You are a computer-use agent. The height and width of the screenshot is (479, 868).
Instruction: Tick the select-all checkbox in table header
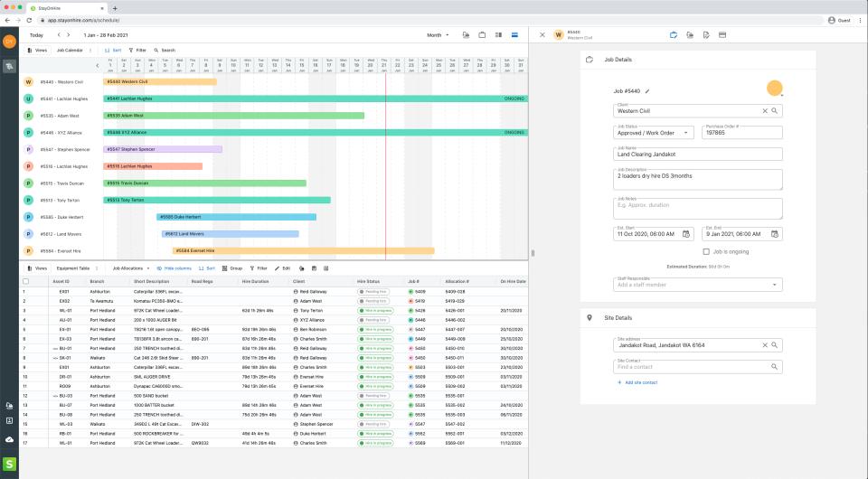[25, 281]
